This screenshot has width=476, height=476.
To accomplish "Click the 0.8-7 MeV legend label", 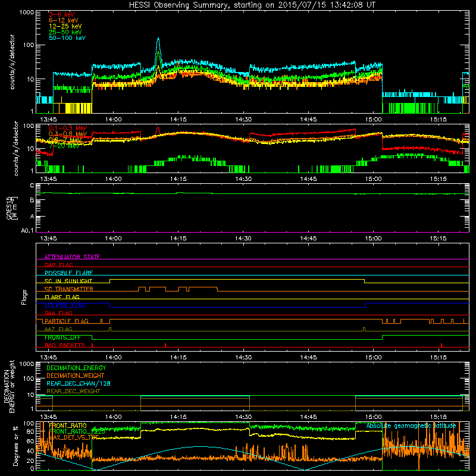I will point(65,140).
